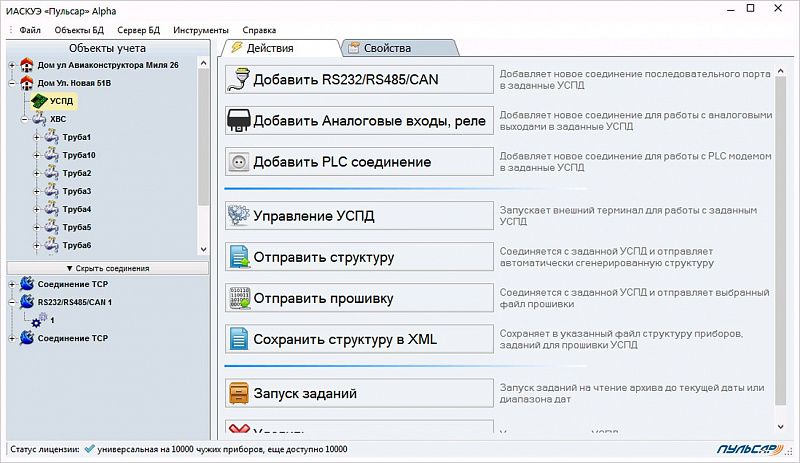Click the globe icon of RS232/RS485/CAN 1
This screenshot has height=463, width=800.
pos(27,302)
